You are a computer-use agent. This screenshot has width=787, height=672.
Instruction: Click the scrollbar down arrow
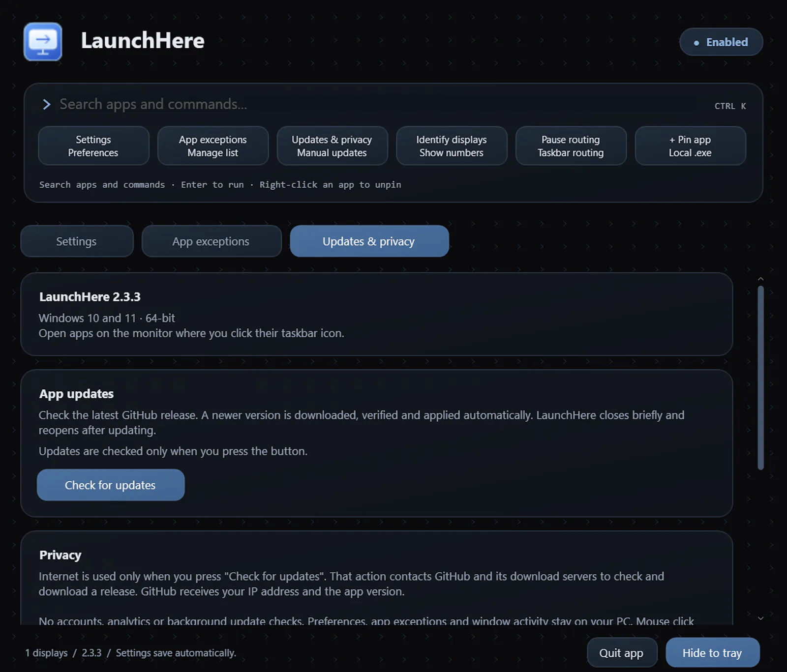click(760, 618)
